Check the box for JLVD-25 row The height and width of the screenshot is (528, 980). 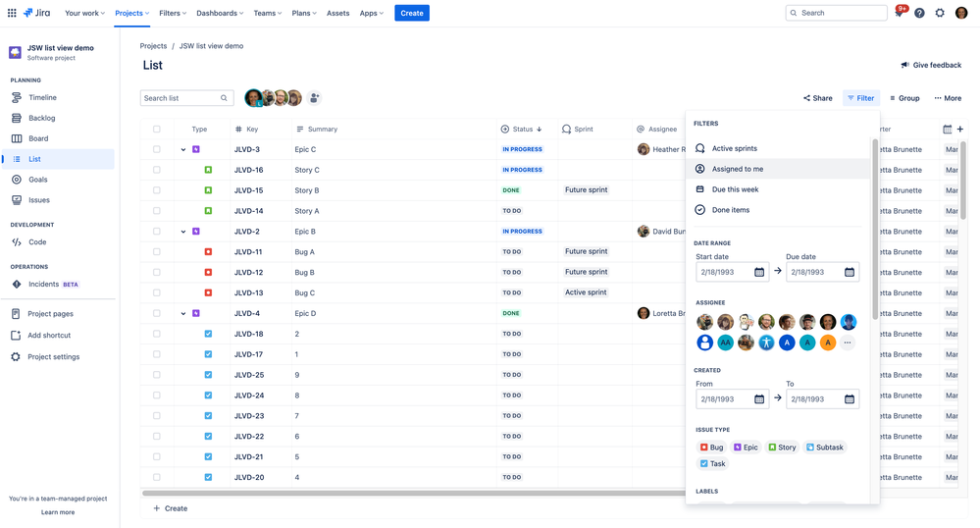tap(156, 375)
